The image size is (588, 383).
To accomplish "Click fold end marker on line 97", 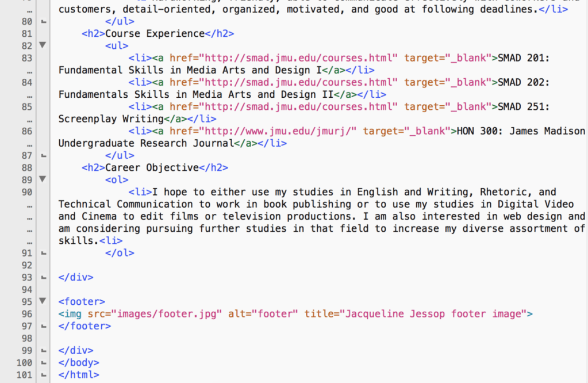I will (x=43, y=326).
